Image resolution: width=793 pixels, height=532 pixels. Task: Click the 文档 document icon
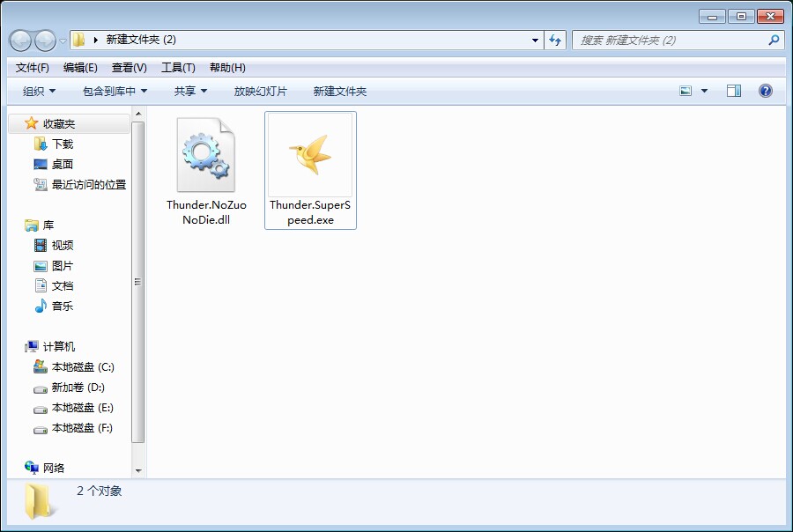[x=41, y=285]
